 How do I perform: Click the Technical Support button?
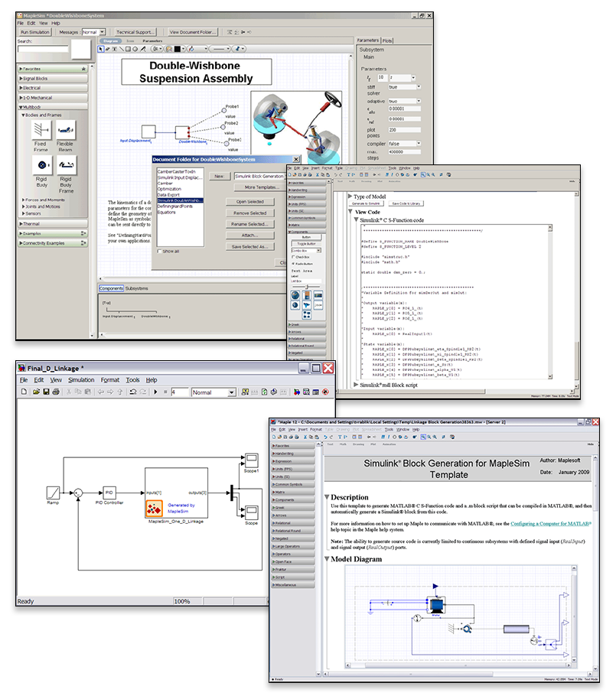coord(135,32)
